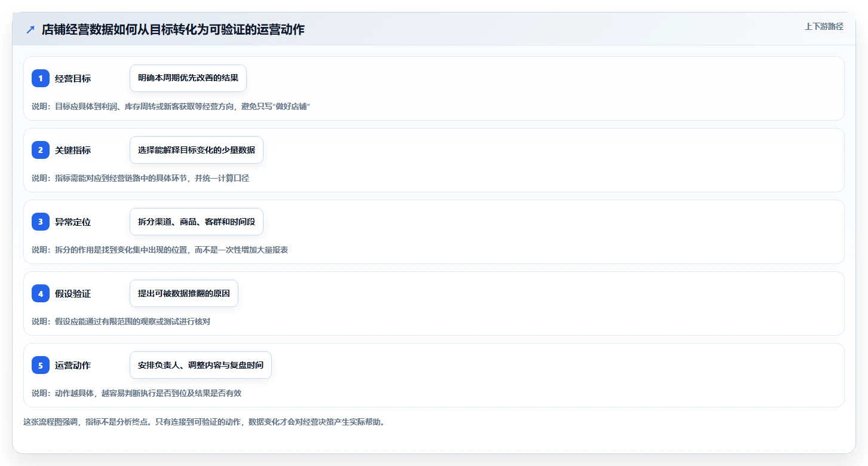Click the 异常定位 step label

73,222
